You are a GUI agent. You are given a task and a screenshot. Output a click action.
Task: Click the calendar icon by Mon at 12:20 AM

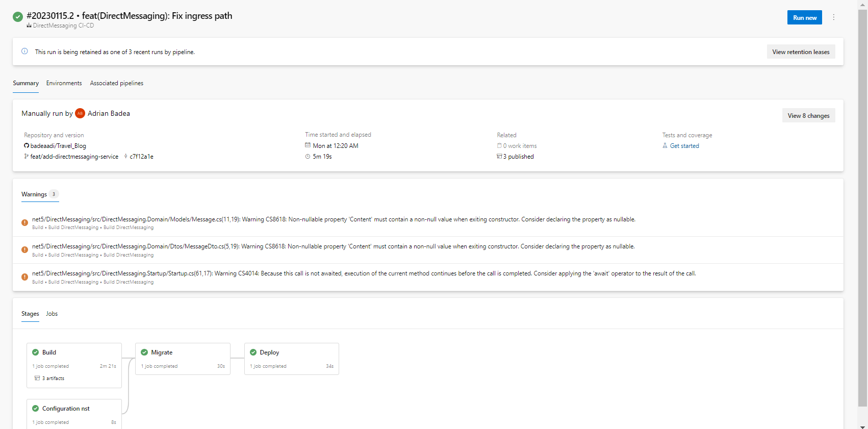click(308, 145)
